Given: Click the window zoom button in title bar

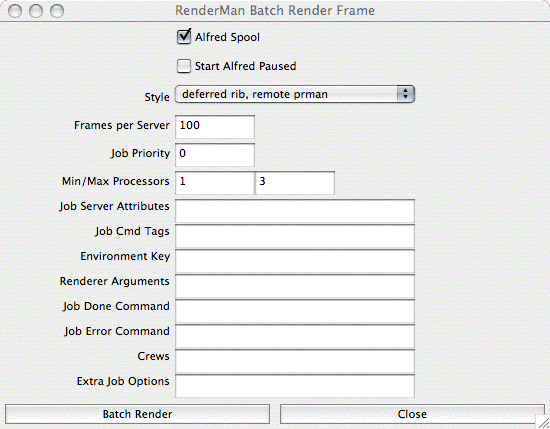Looking at the screenshot, I should tap(57, 11).
